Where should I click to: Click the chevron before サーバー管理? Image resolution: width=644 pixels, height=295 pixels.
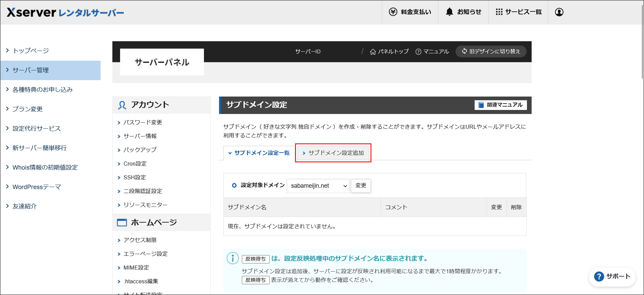7,70
